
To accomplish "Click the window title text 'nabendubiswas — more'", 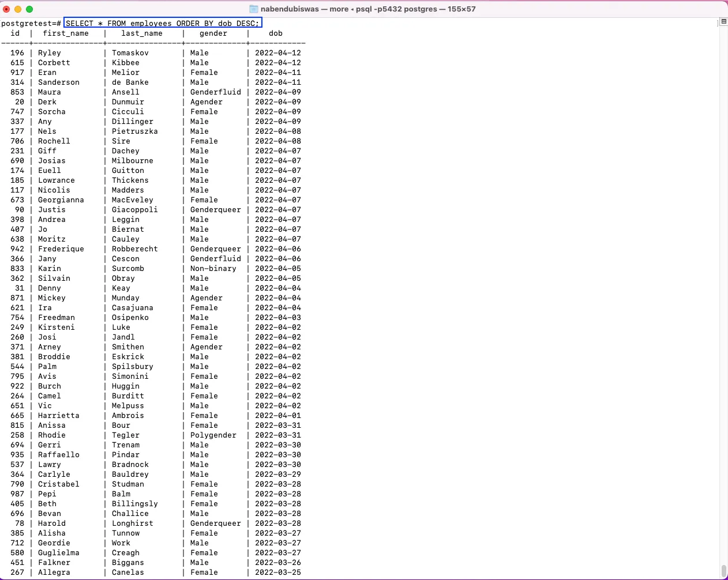I will coord(304,9).
